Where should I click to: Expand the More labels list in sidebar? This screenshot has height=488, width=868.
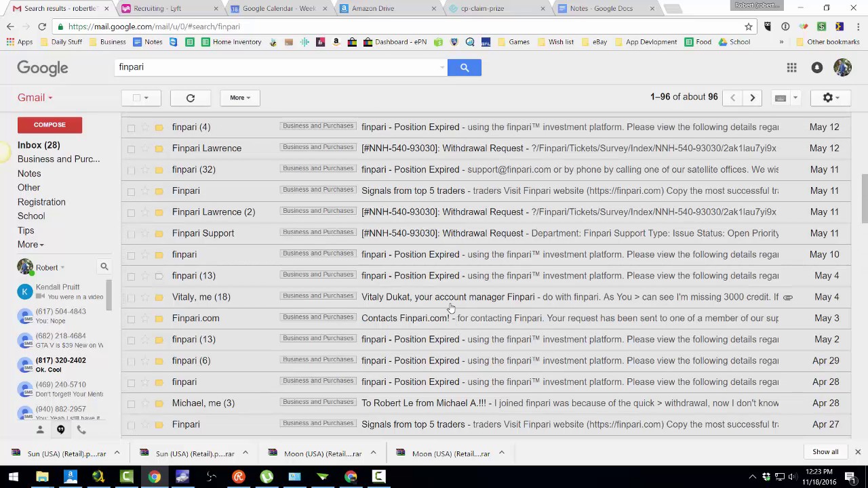pyautogui.click(x=31, y=245)
